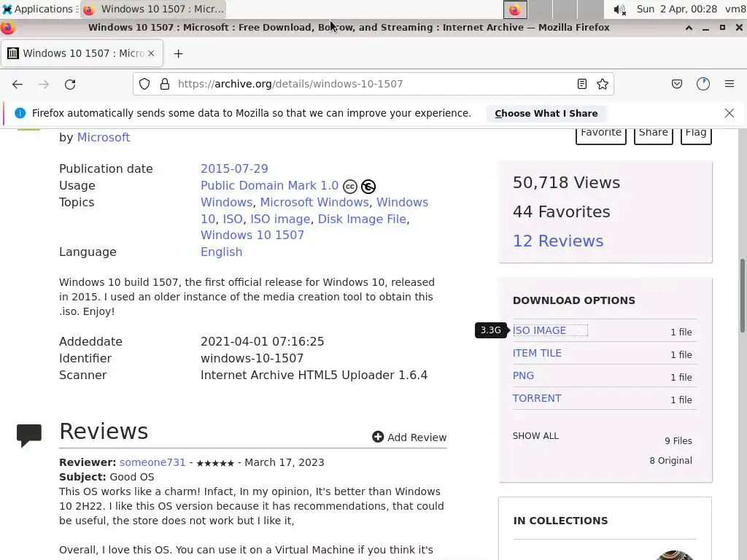The image size is (747, 560).
Task: Click the info icon in notification bar
Action: tap(20, 113)
